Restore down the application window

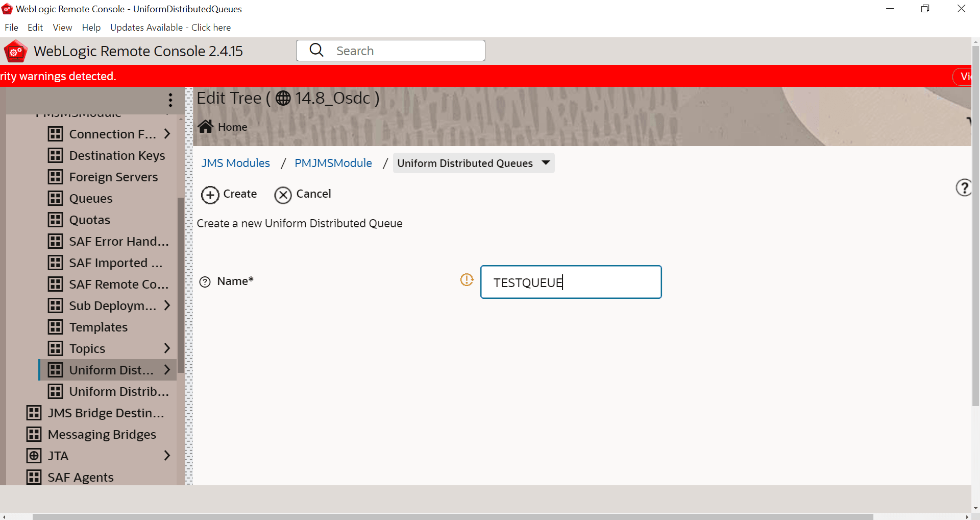click(x=925, y=9)
